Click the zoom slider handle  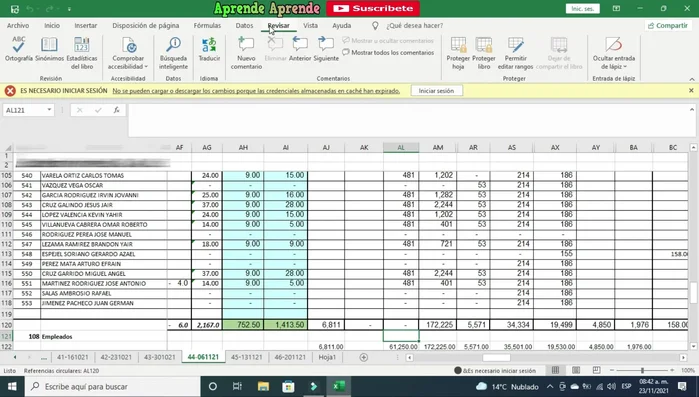click(x=642, y=370)
